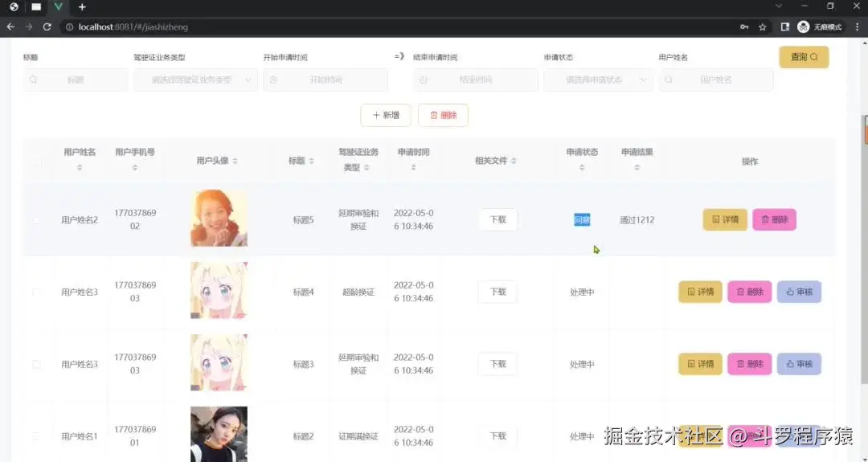Open the 结束时间 date picker field
Image resolution: width=868 pixels, height=462 pixels.
click(476, 80)
